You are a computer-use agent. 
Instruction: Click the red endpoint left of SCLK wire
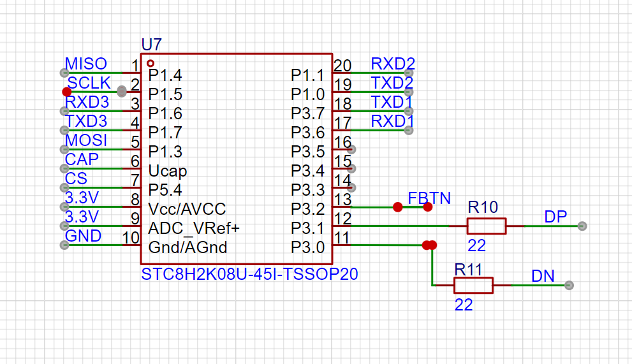point(67,92)
